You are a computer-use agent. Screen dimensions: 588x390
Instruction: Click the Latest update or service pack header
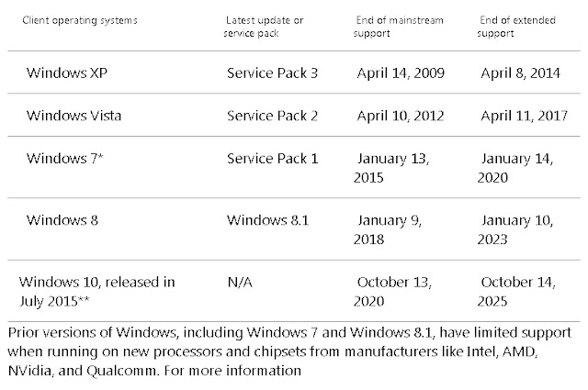point(264,27)
